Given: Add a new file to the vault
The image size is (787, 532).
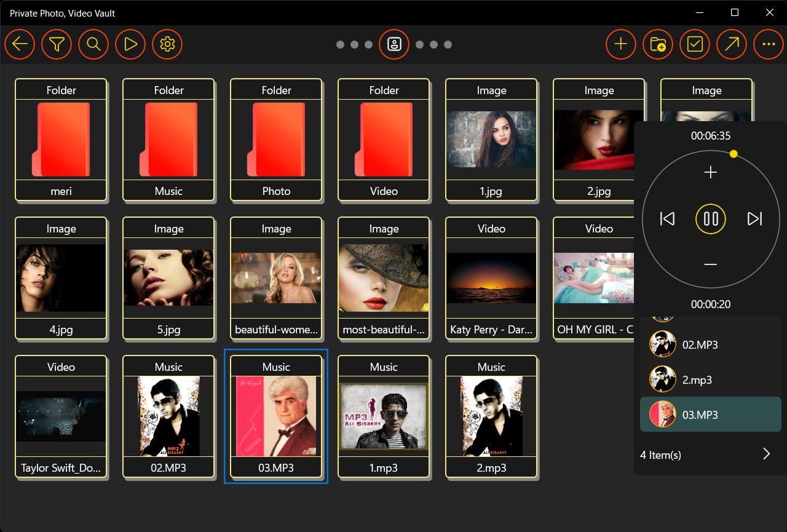Looking at the screenshot, I should point(620,44).
